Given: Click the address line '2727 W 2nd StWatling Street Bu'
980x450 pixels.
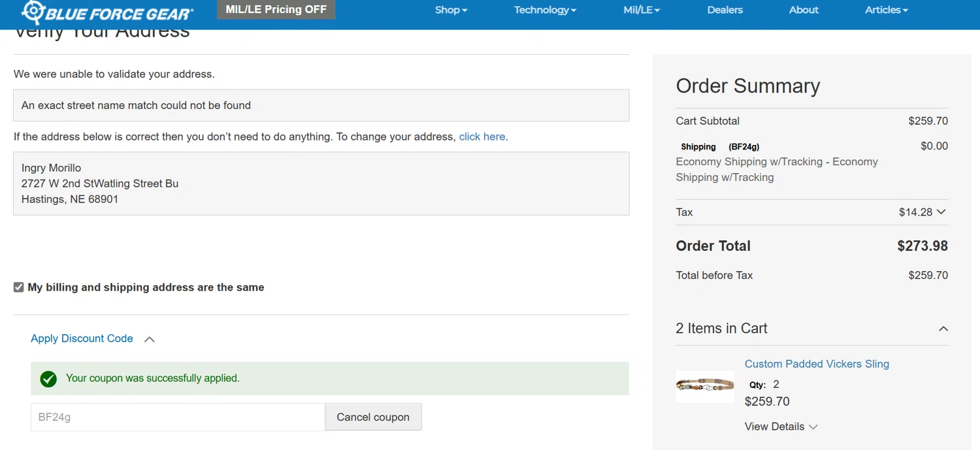Looking at the screenshot, I should coord(100,184).
